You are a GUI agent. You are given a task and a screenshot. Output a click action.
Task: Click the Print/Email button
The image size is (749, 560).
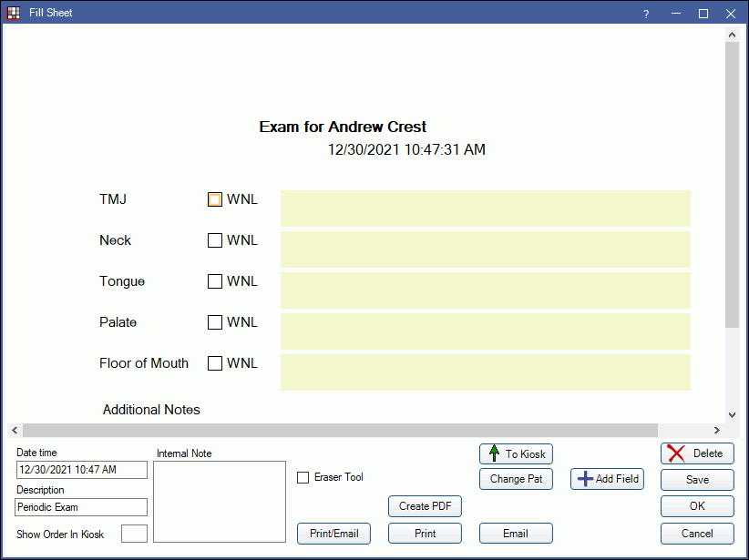333,534
